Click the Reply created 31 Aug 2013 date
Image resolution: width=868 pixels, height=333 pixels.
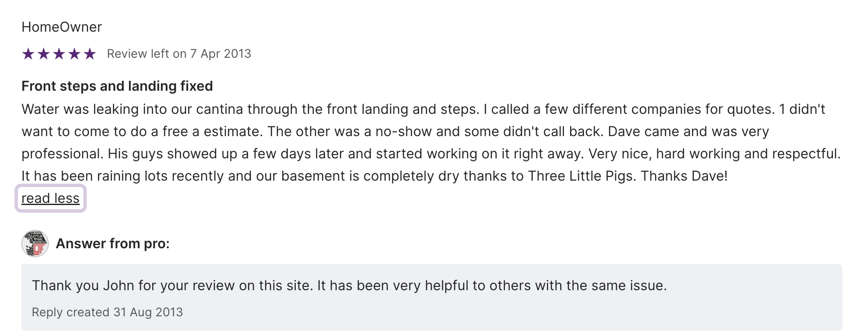(107, 312)
